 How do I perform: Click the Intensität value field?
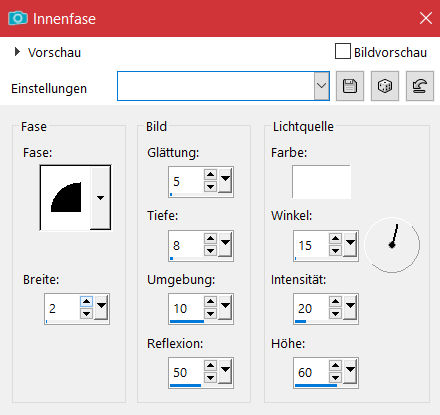click(311, 308)
